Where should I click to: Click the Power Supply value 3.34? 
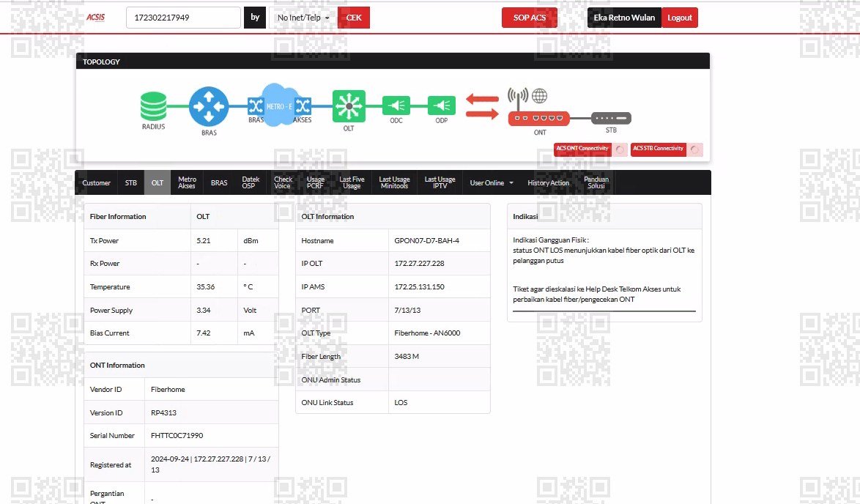[204, 311]
